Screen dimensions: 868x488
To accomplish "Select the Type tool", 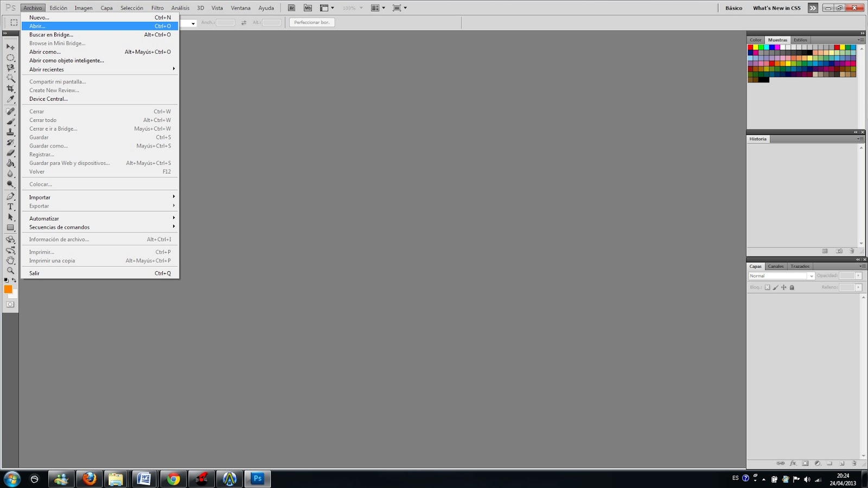I will (x=10, y=207).
